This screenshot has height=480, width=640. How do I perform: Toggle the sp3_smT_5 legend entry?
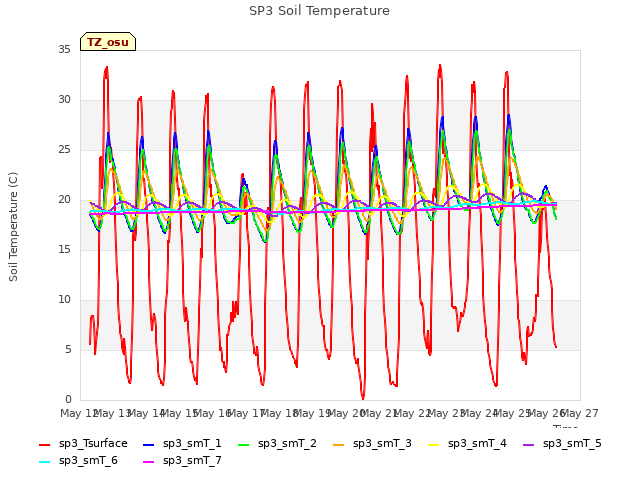562,444
